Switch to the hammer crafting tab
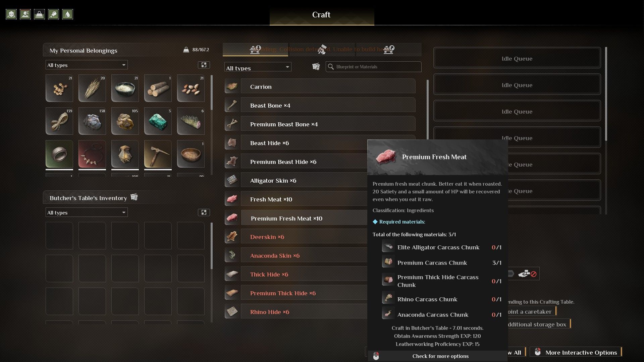 (322, 50)
